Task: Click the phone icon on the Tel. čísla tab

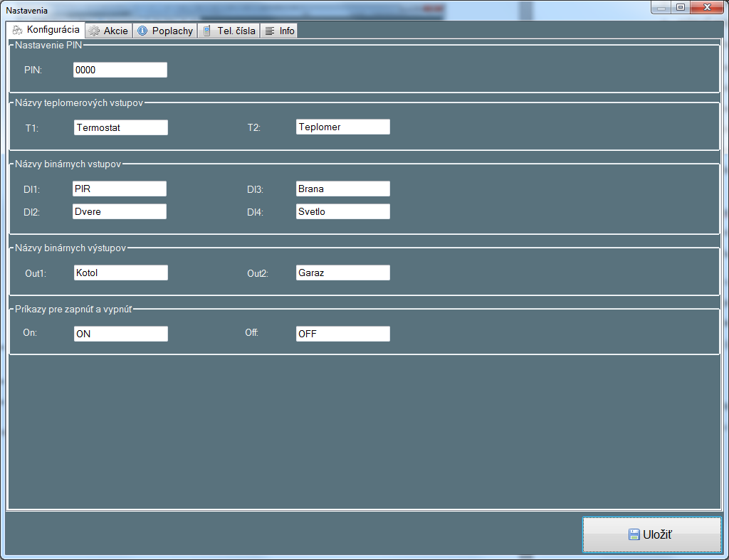Action: pyautogui.click(x=207, y=31)
